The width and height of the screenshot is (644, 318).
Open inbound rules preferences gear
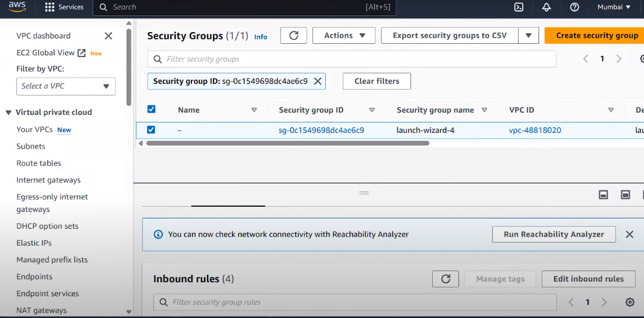tap(630, 302)
